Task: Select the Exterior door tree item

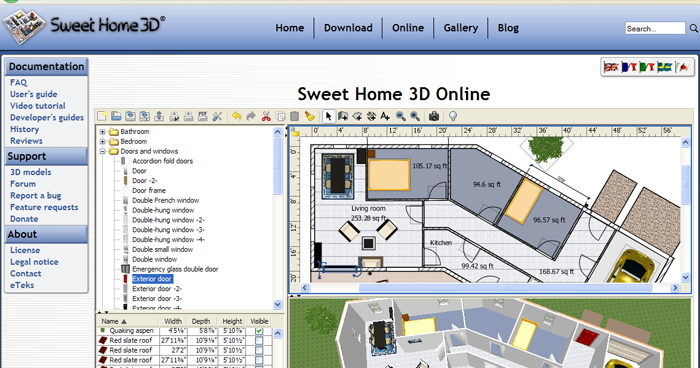Action: pyautogui.click(x=152, y=279)
